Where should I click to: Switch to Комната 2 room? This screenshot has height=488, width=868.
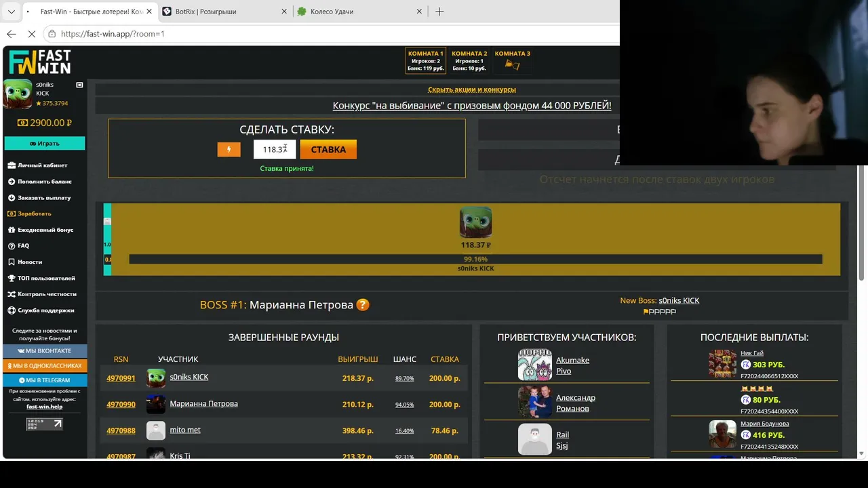469,60
